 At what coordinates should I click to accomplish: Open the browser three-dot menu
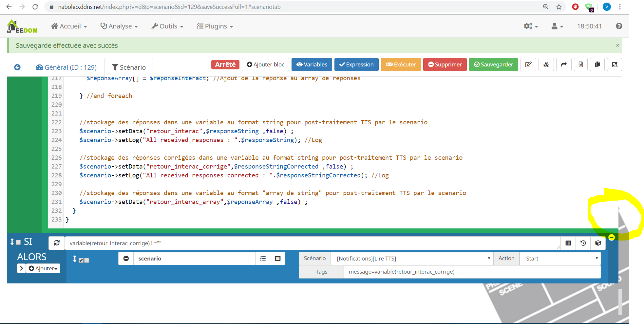(620, 7)
